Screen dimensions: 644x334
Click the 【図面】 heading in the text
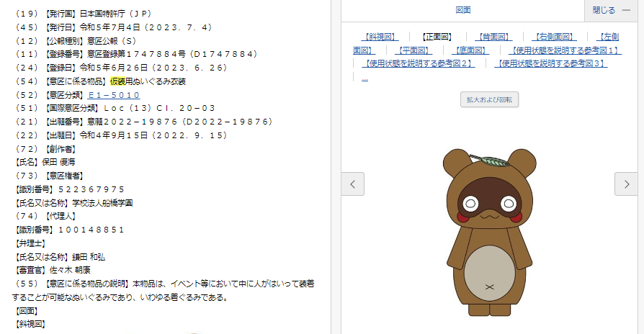pyautogui.click(x=27, y=311)
